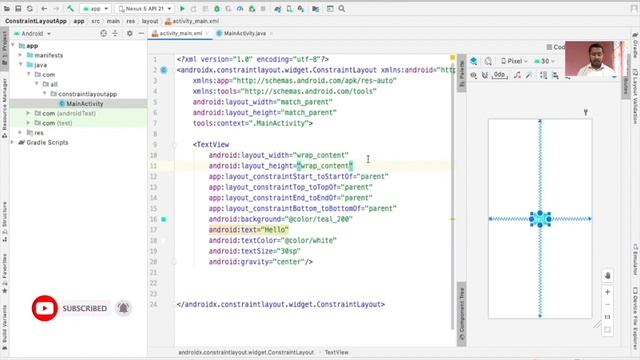Screen dimensions: 640x360
Task: Expand the manifests folder
Action: click(20, 55)
